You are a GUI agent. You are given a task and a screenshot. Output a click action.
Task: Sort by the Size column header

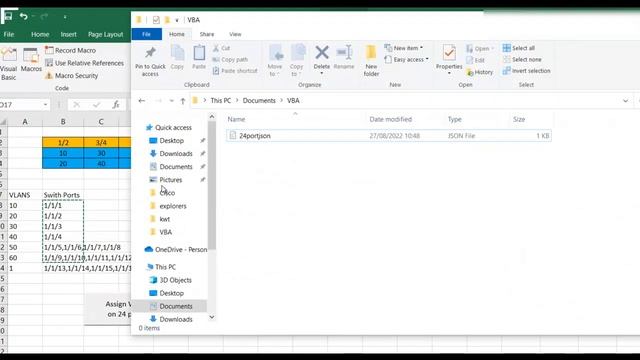coord(519,119)
